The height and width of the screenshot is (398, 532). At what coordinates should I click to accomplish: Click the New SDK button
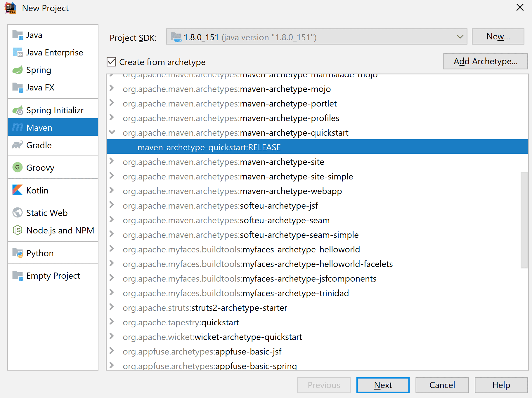click(x=498, y=37)
